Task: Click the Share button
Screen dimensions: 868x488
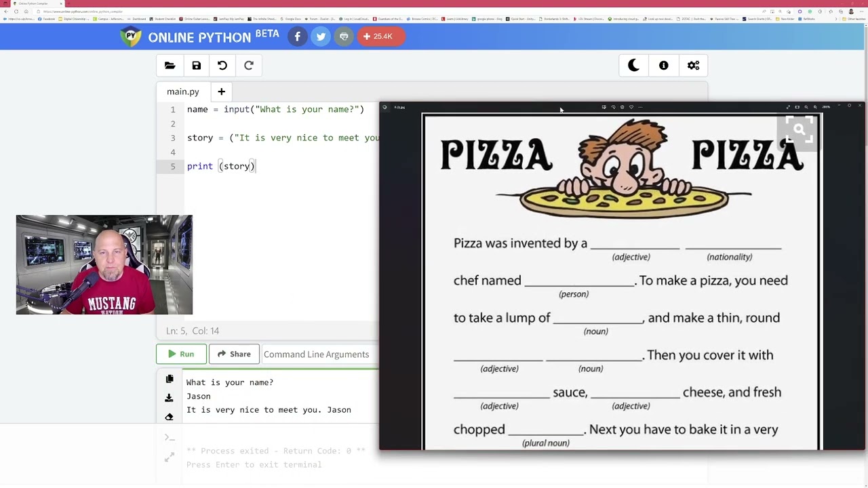Action: coord(234,354)
